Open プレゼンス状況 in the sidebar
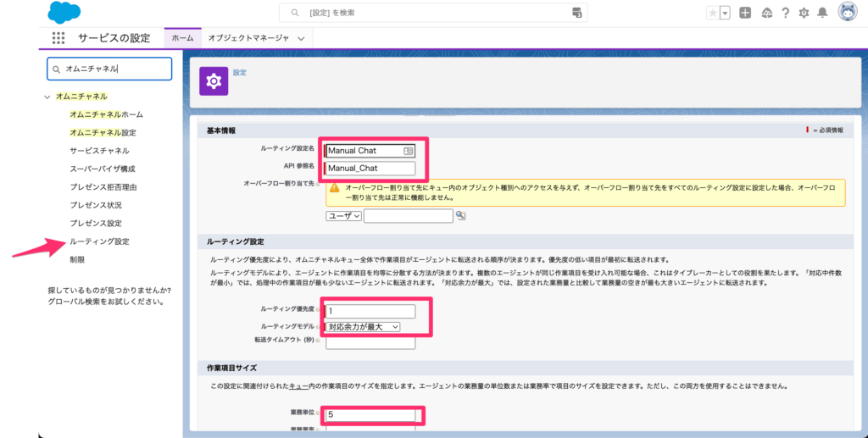Viewport: 868px width, 438px height. point(96,205)
